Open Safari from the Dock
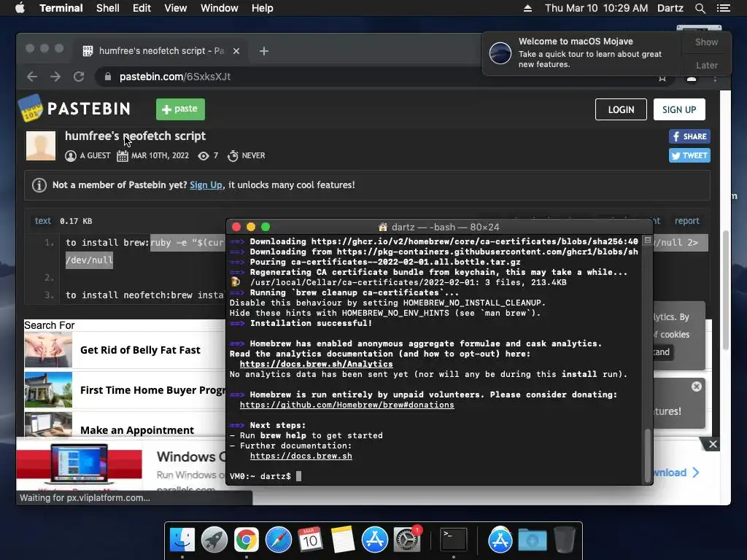747x560 pixels. [x=278, y=540]
